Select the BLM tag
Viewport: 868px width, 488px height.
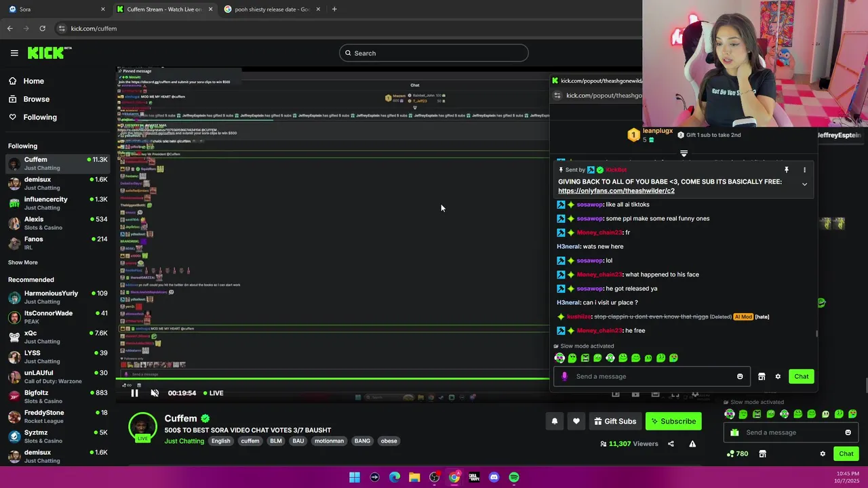pyautogui.click(x=275, y=441)
